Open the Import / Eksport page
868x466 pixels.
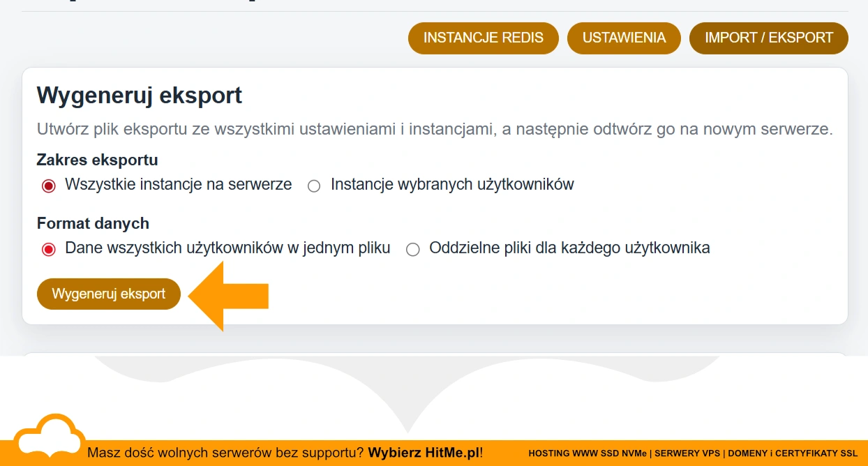tap(769, 38)
